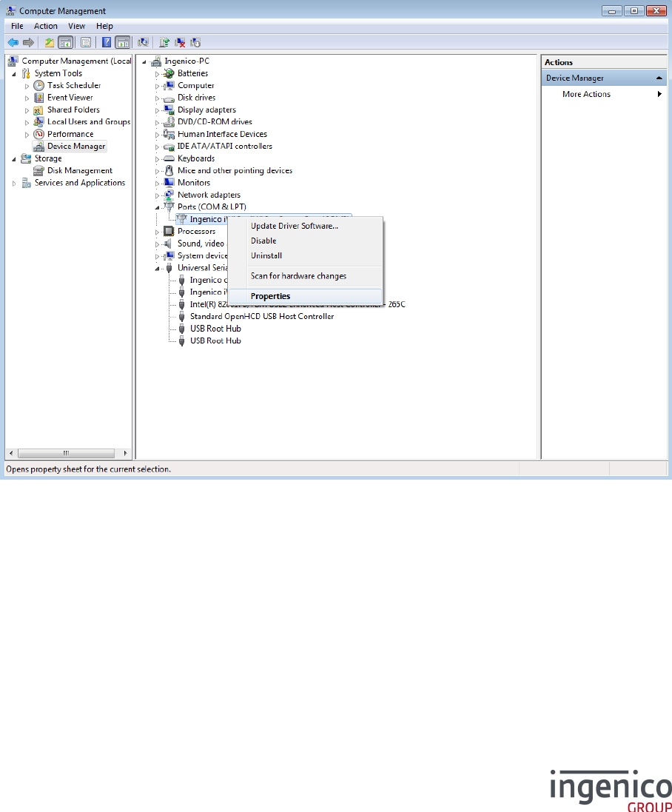Click the blue Help question mark icon

point(107,42)
